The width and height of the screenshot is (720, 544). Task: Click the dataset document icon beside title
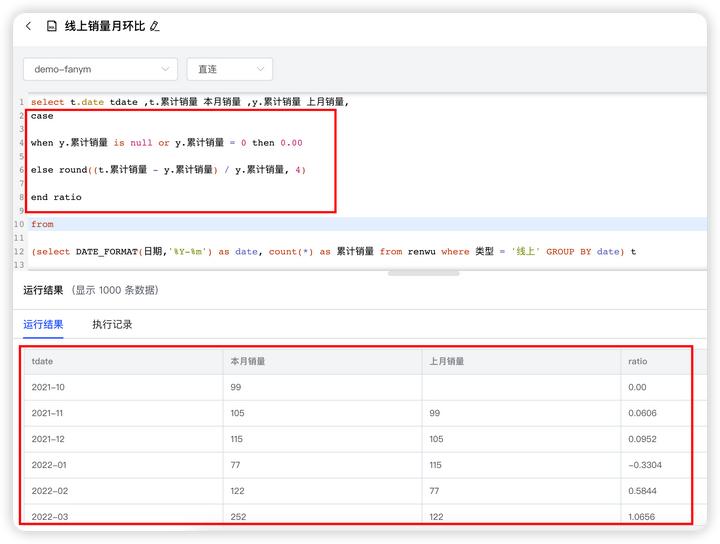[x=51, y=26]
